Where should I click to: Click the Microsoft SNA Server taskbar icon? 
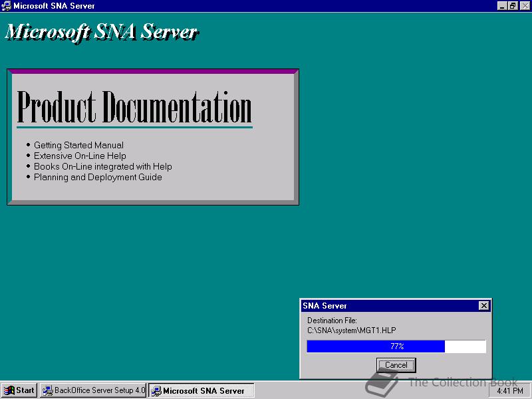coord(156,391)
